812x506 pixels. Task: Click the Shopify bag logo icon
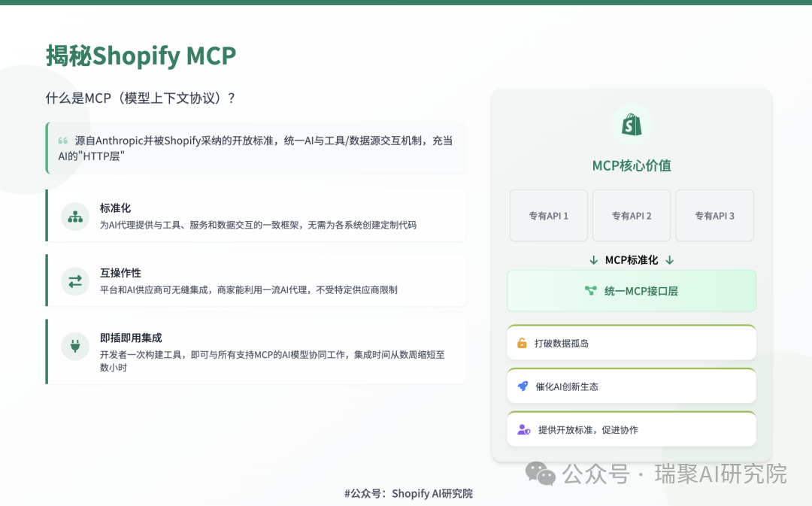click(632, 125)
